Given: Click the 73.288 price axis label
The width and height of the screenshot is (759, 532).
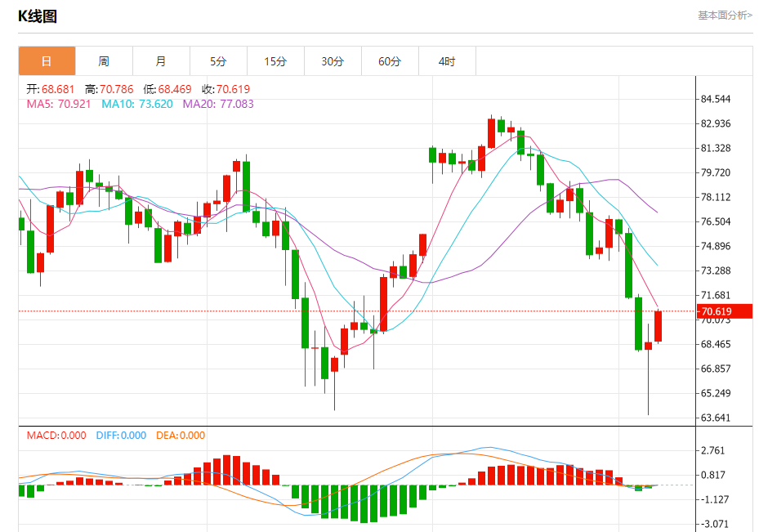Looking at the screenshot, I should (716, 270).
